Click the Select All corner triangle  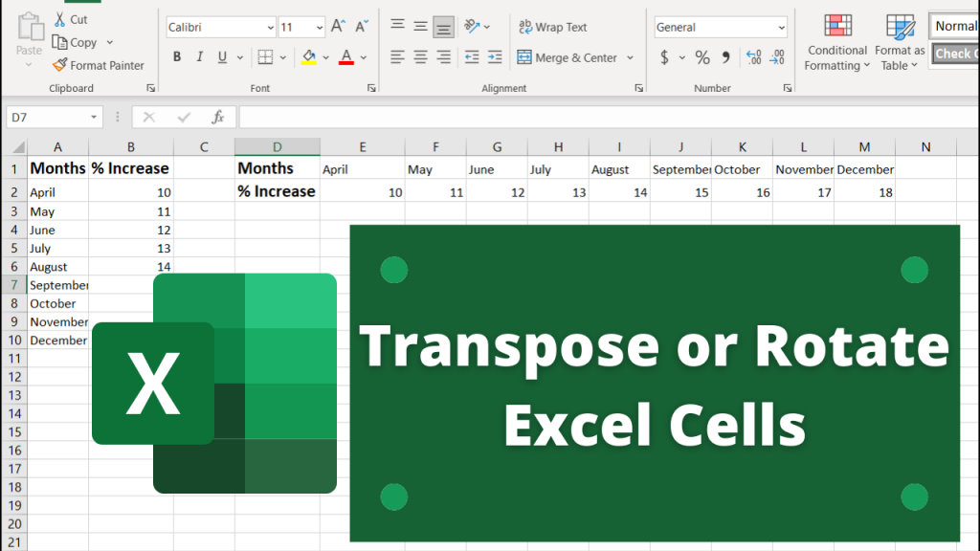click(x=18, y=147)
